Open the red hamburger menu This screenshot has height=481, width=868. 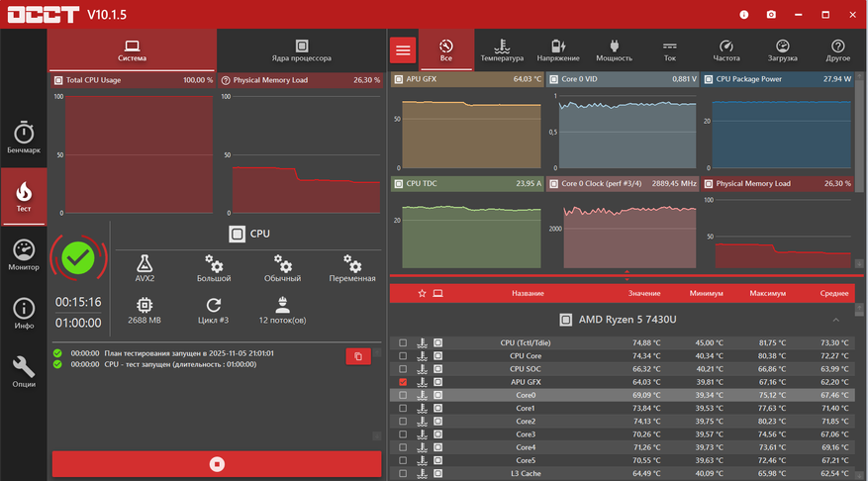point(403,49)
